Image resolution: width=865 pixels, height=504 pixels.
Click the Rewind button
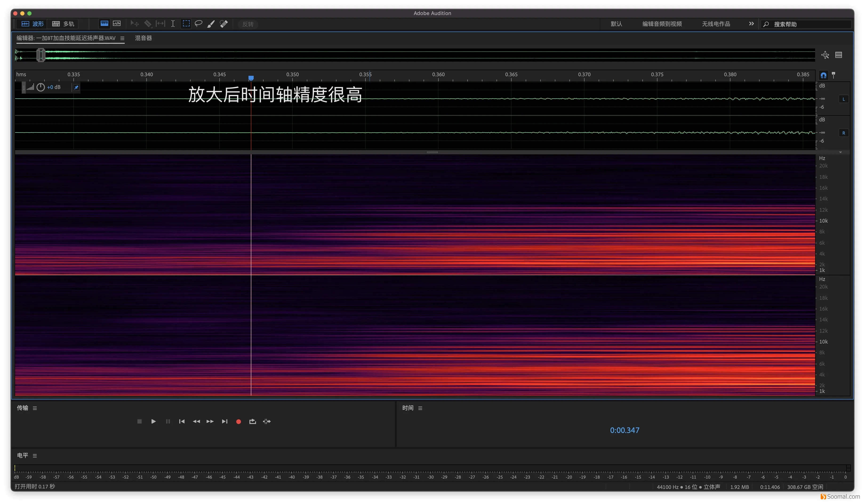[196, 422]
